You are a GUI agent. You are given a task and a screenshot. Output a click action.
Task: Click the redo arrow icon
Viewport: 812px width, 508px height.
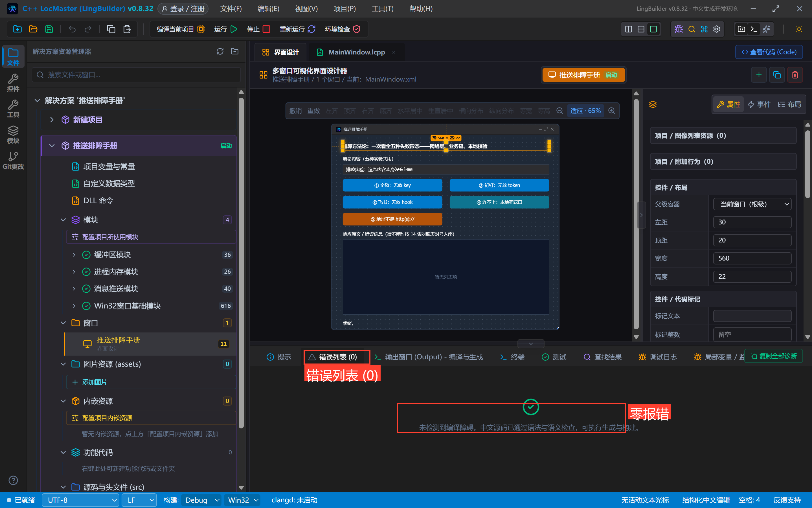(x=88, y=29)
